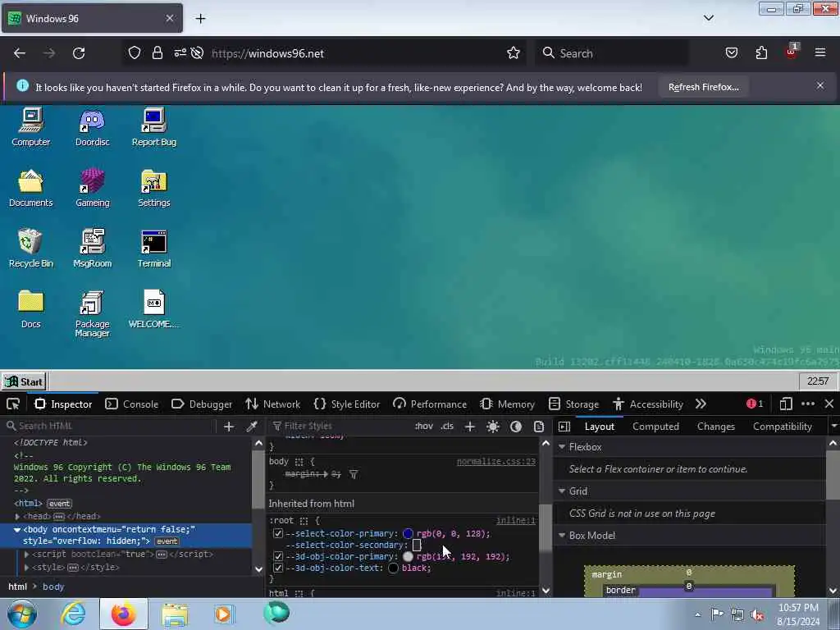Screen dimensions: 840x630
Task: Open the Report Bug desktop icon
Action: coord(153,127)
